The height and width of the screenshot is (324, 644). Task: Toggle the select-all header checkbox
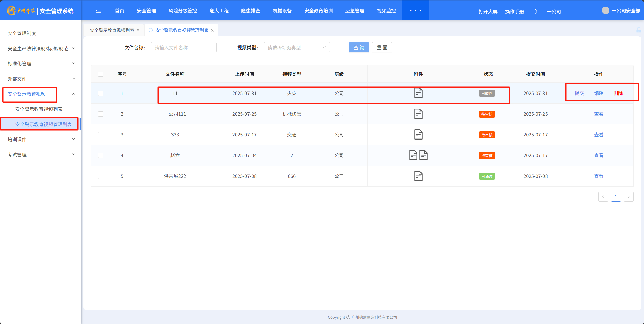click(101, 74)
